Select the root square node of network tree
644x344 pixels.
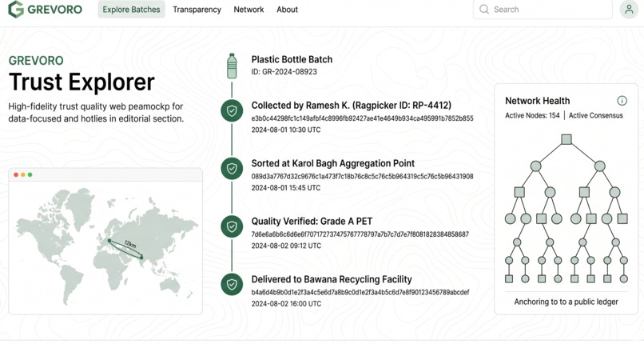[566, 139]
